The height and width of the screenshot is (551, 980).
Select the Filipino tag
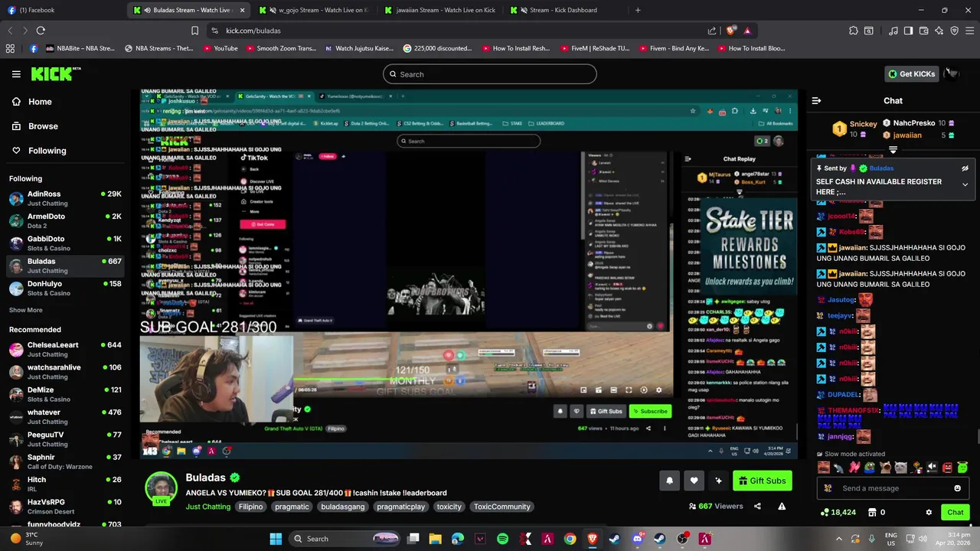click(250, 507)
